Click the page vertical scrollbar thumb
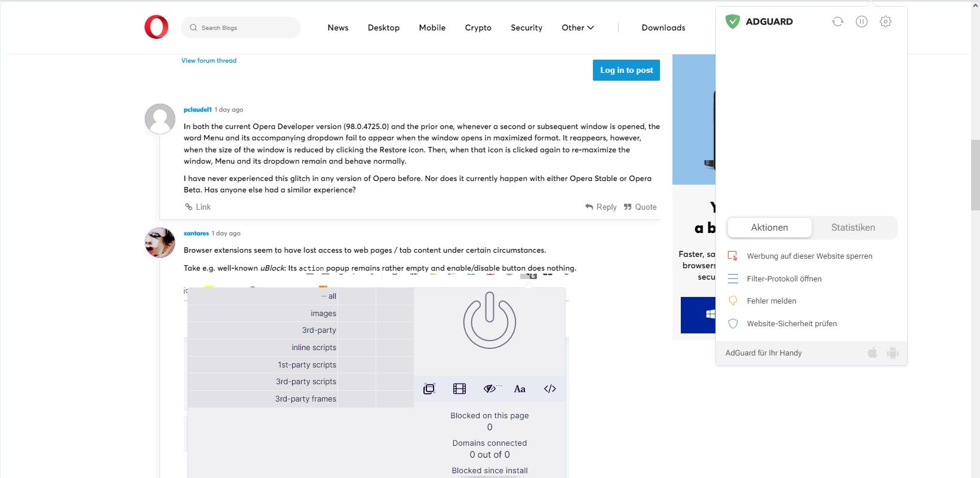 point(975,174)
